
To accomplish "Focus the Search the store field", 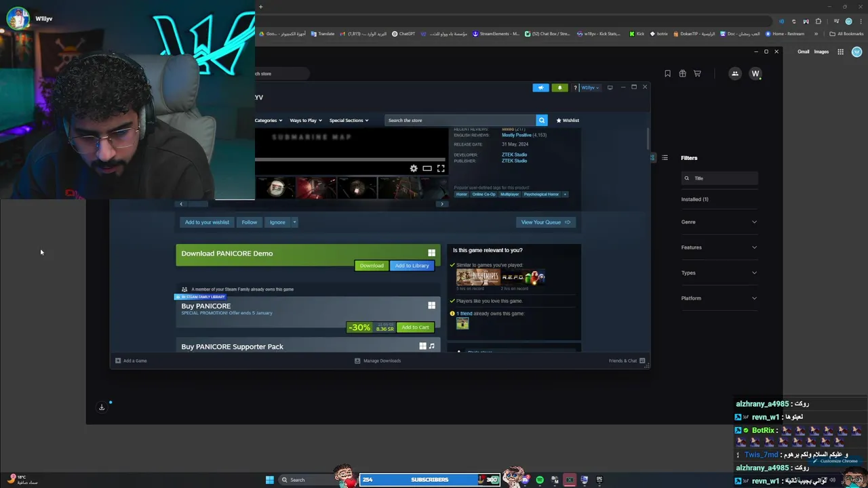I will (x=460, y=120).
